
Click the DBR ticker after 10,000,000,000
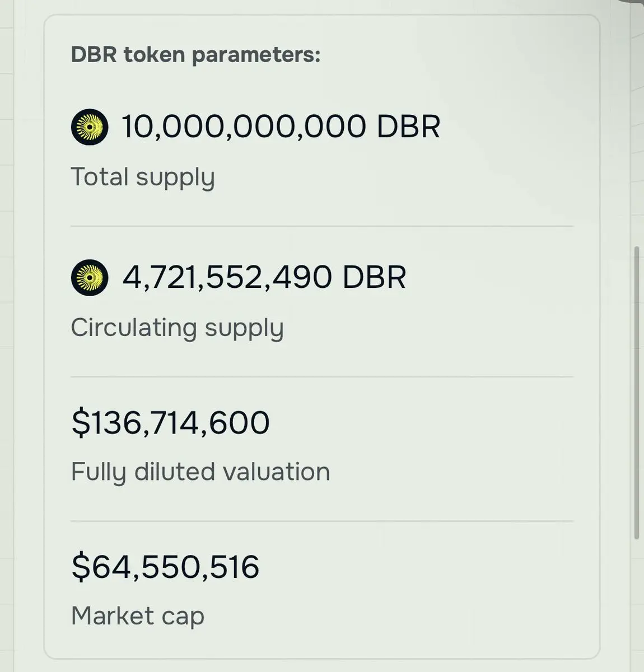408,127
